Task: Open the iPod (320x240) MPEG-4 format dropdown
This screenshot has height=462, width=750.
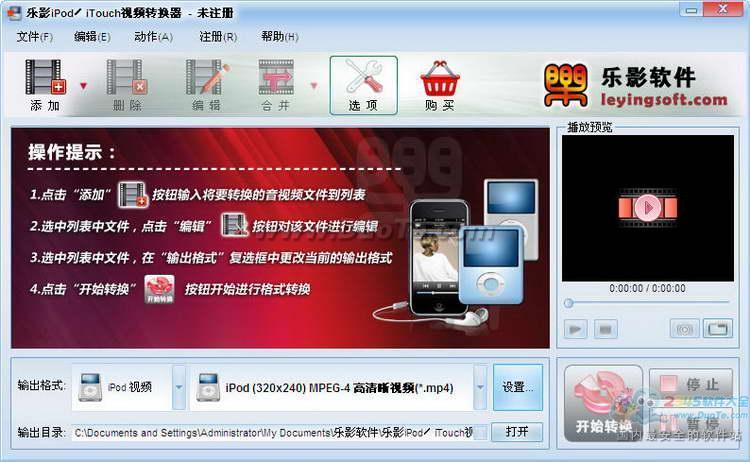Action: tap(480, 387)
